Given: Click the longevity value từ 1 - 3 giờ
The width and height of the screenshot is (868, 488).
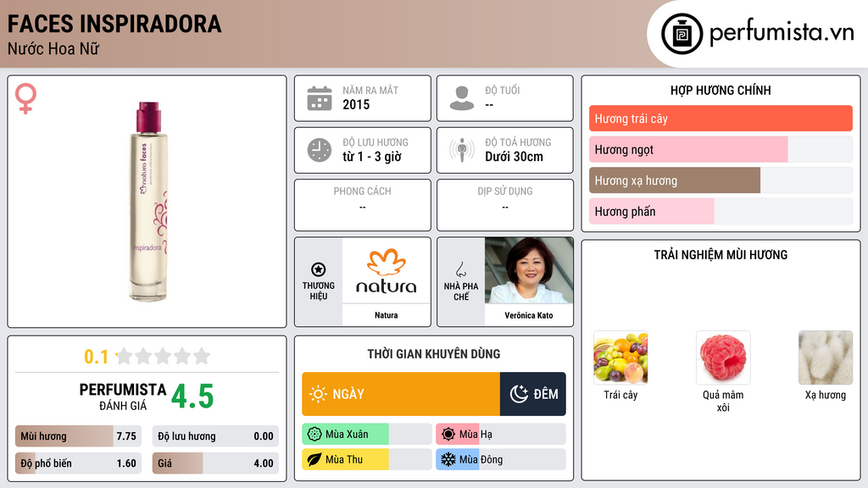Looking at the screenshot, I should tap(372, 157).
